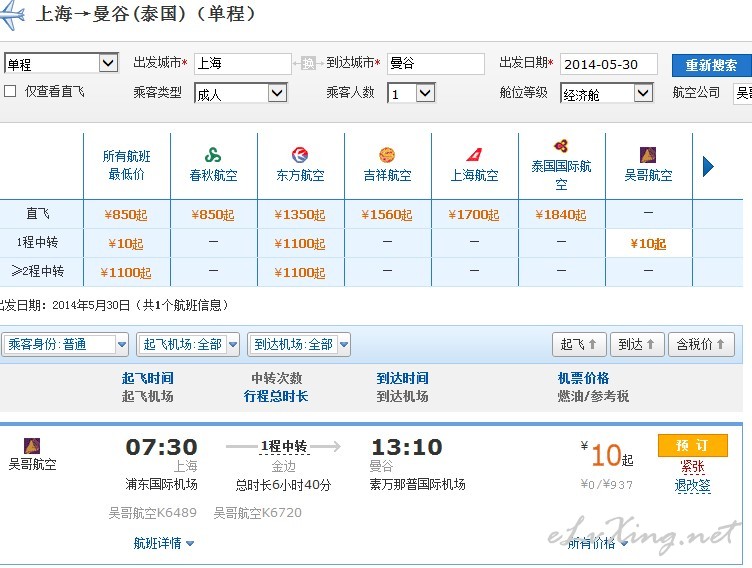Screen dimensions: 752x568
Task: Click the ≥2程中转 row label
Action: (38, 271)
